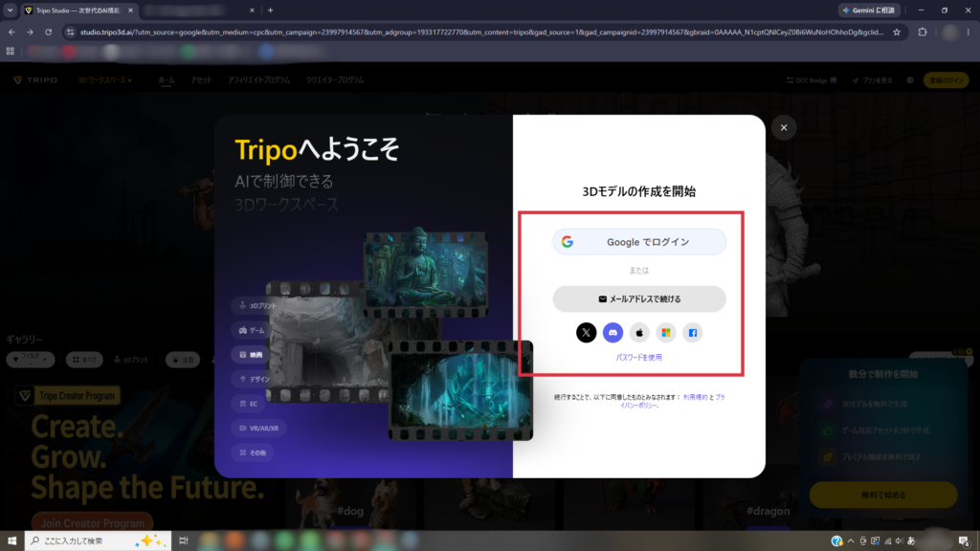The image size is (980, 551).
Task: Open the Chrome three-dot menu
Action: (x=969, y=32)
